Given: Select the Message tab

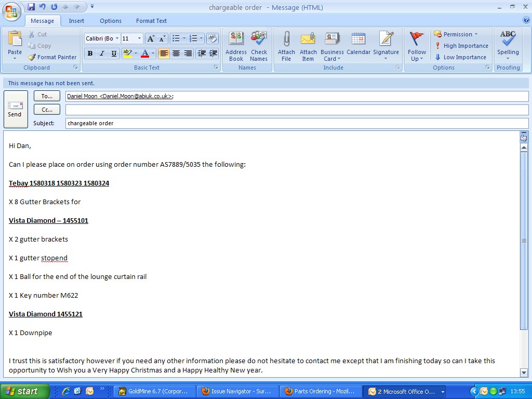Looking at the screenshot, I should coord(43,21).
